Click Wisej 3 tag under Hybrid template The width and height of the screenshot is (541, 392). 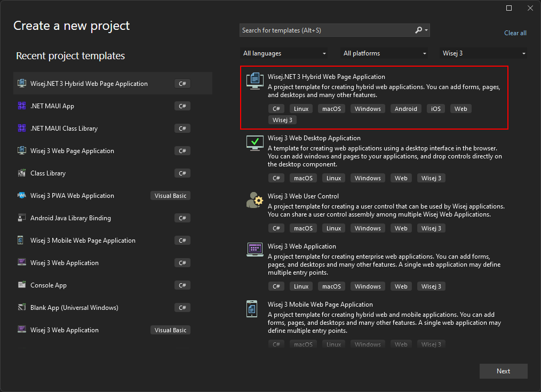point(282,120)
